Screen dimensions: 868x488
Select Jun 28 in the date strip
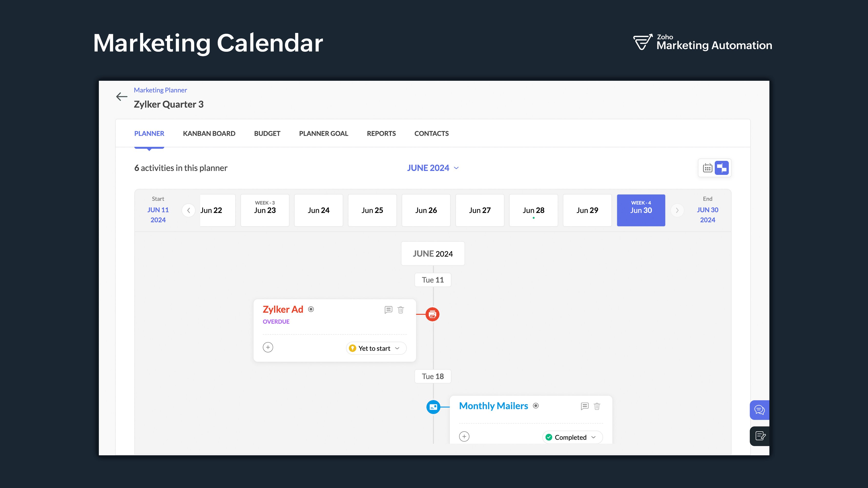533,210
